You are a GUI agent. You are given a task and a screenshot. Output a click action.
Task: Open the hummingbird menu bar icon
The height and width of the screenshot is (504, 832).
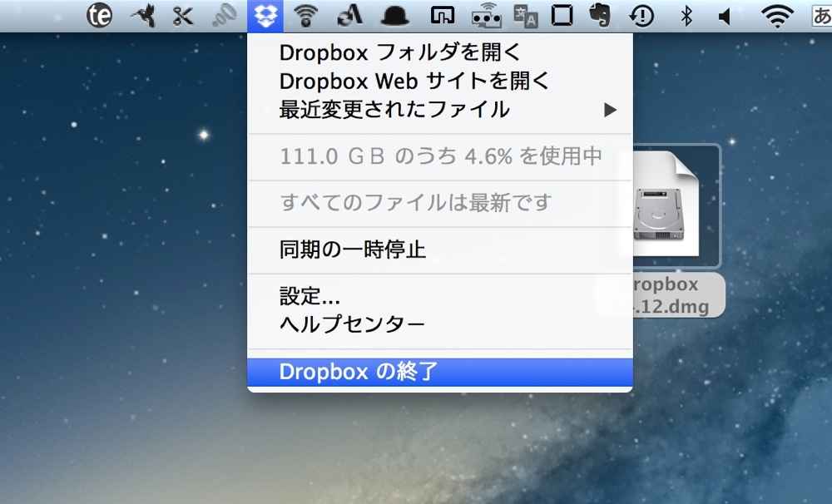[144, 16]
